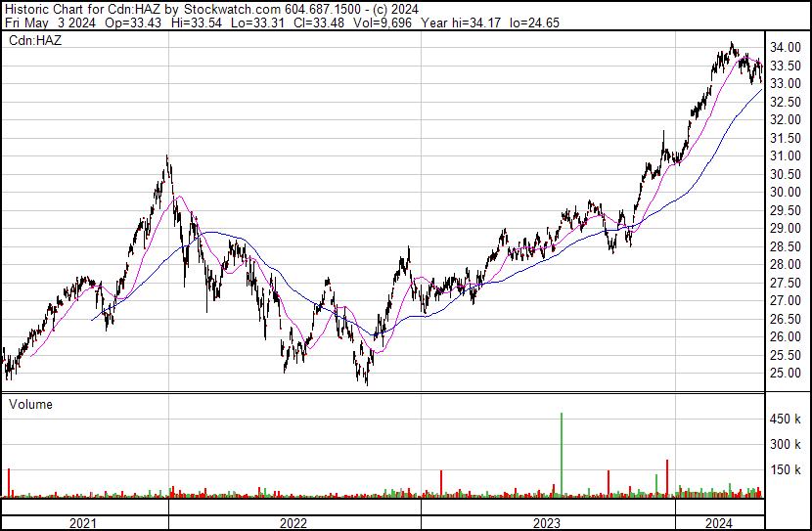Viewport: 812px width, 531px height.
Task: Click the 150 k volume axis label
Action: (786, 470)
